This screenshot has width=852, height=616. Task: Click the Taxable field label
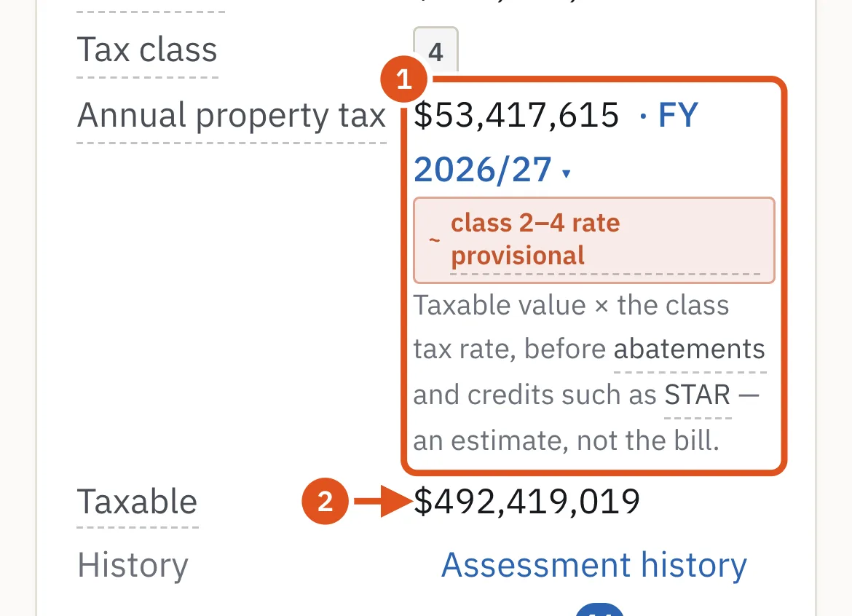tap(137, 502)
